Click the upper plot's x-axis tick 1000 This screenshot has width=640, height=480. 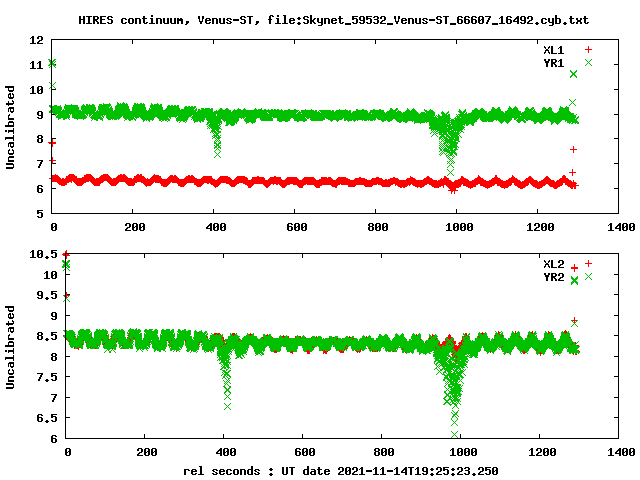[459, 227]
